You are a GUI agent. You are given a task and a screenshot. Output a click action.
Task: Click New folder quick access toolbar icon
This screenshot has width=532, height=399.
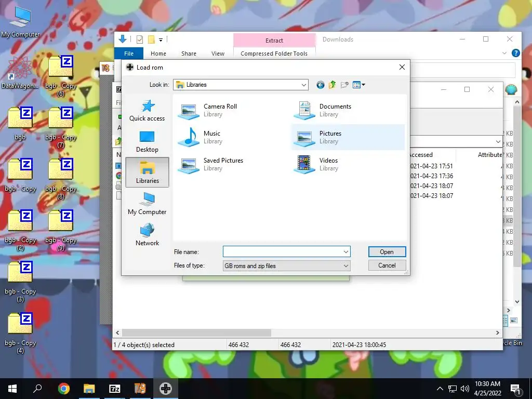click(x=151, y=39)
